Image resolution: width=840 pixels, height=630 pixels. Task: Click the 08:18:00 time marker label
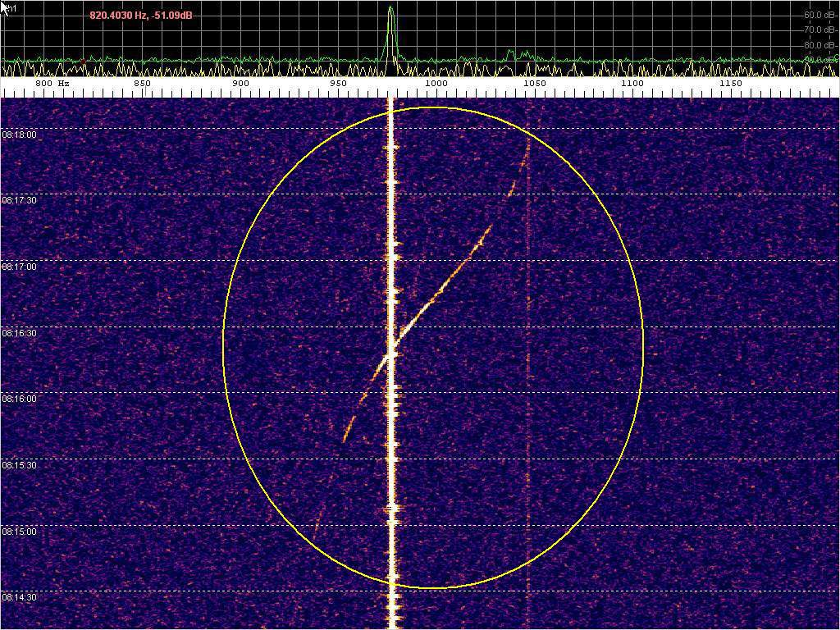(19, 135)
